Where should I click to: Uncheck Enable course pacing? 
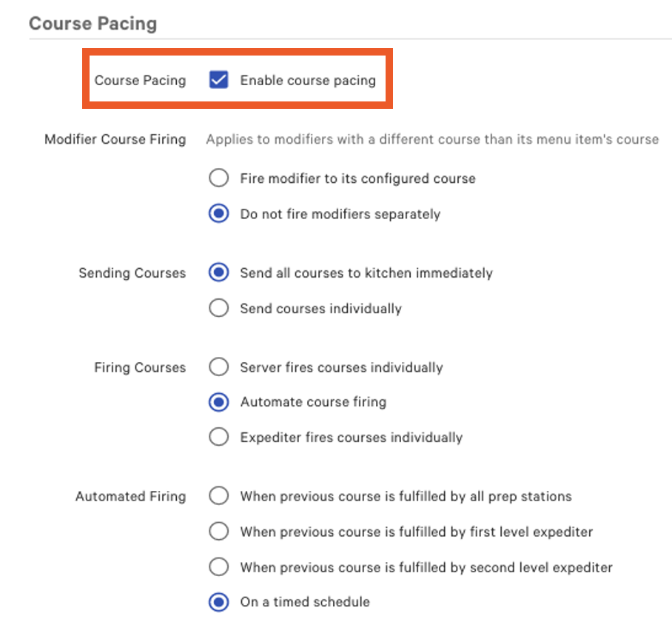click(218, 80)
